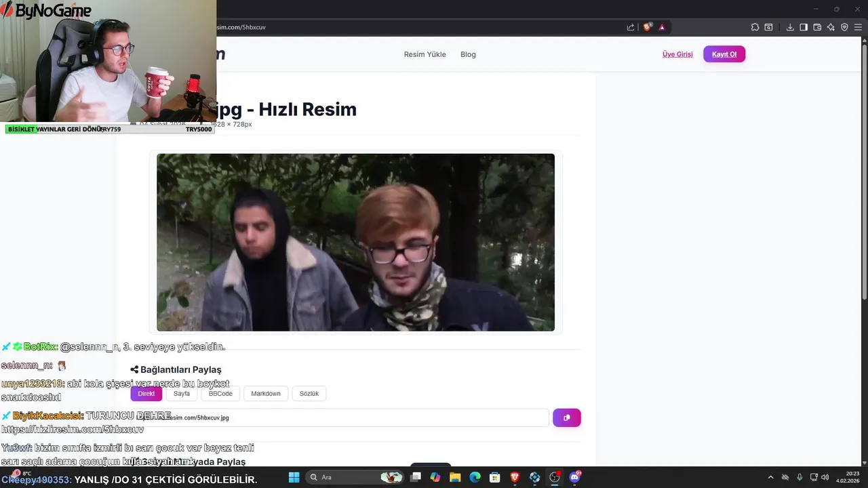Open the extensions puzzle icon
The image size is (868, 488).
click(x=755, y=27)
